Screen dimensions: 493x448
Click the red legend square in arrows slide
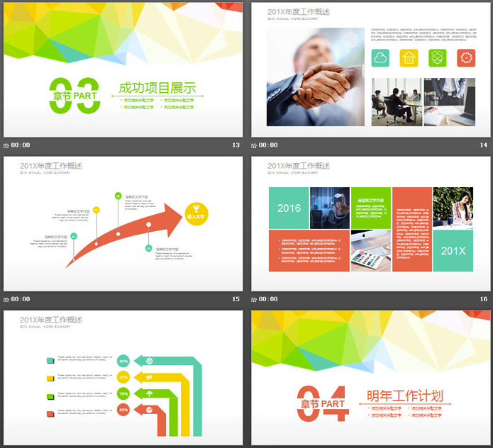pyautogui.click(x=50, y=414)
